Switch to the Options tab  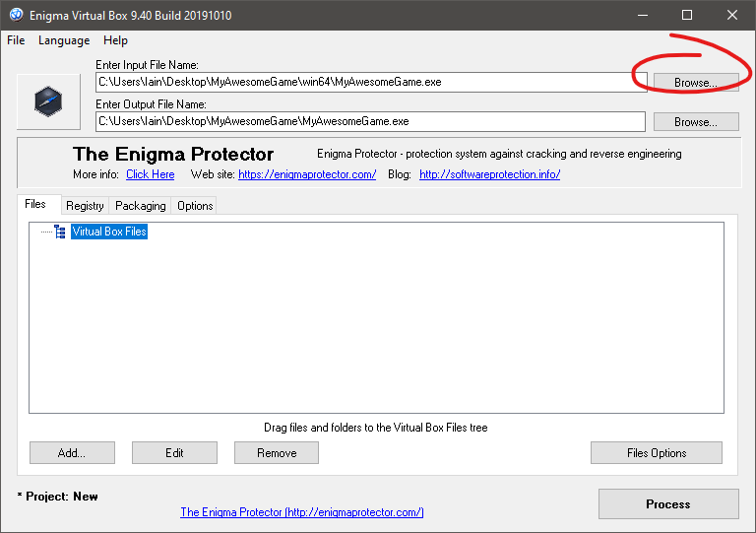195,206
